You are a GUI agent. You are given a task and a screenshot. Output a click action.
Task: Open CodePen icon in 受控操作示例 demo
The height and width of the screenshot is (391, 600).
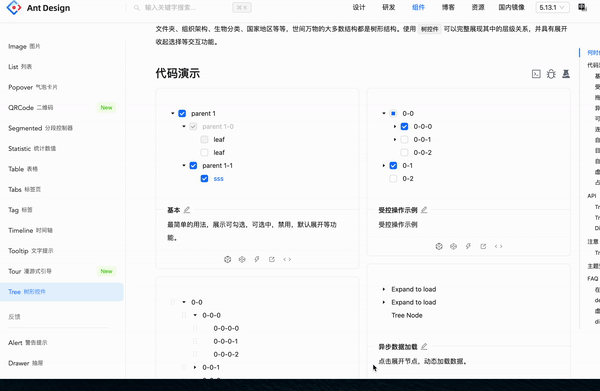click(x=453, y=246)
